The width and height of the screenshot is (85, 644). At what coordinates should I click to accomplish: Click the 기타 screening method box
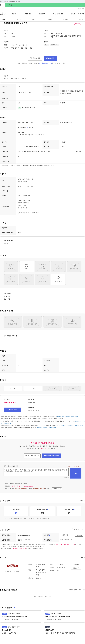(72, 388)
